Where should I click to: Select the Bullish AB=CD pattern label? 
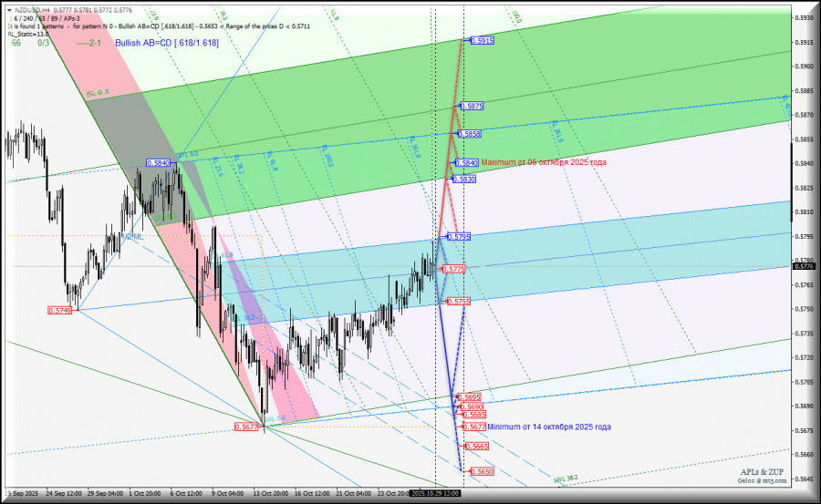click(167, 43)
